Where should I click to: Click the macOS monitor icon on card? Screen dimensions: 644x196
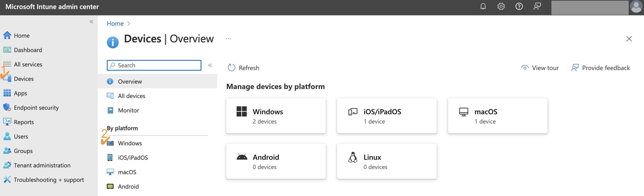tap(464, 112)
